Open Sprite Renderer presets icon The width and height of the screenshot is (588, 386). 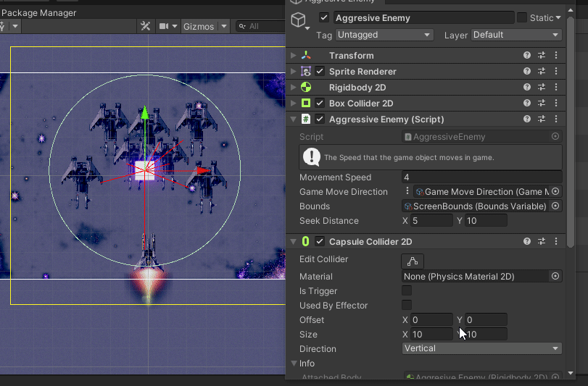click(542, 71)
